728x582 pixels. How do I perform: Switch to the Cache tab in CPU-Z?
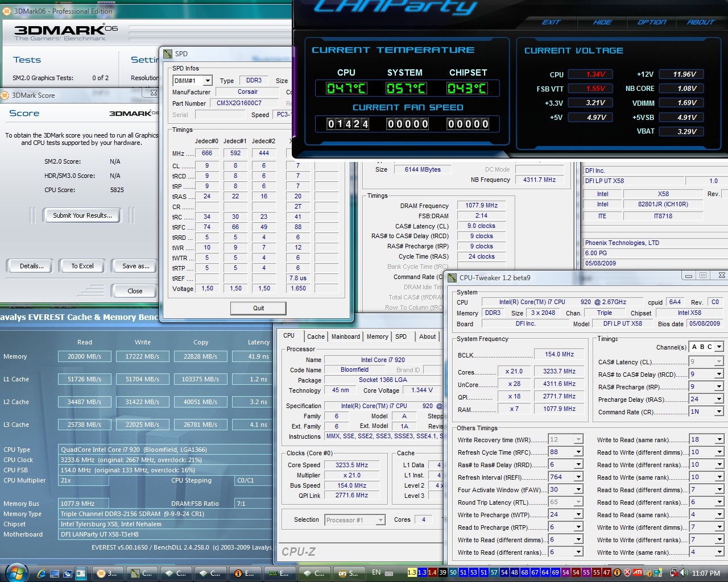point(316,336)
